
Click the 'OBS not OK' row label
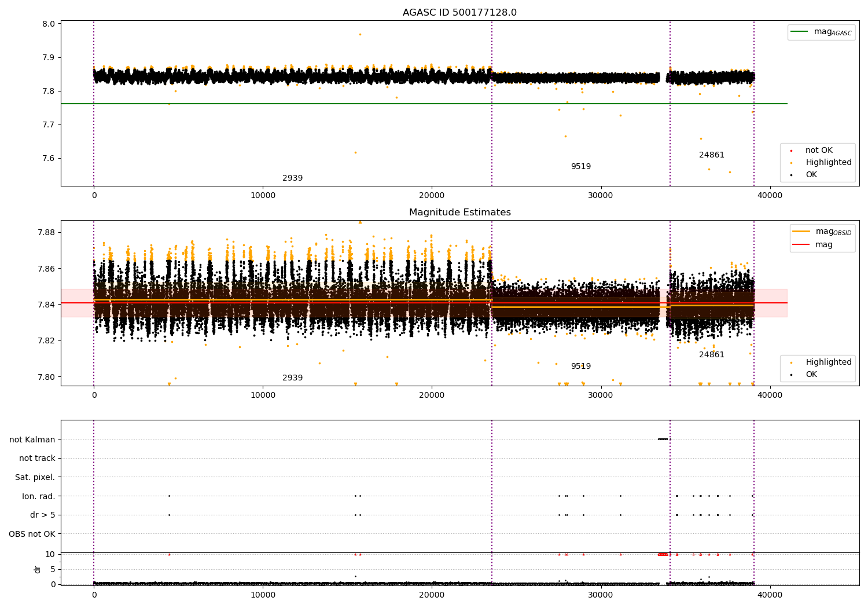pyautogui.click(x=32, y=534)
